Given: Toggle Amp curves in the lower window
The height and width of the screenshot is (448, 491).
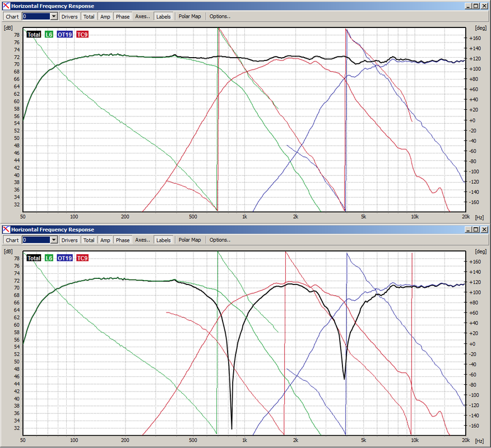Looking at the screenshot, I should tap(105, 240).
